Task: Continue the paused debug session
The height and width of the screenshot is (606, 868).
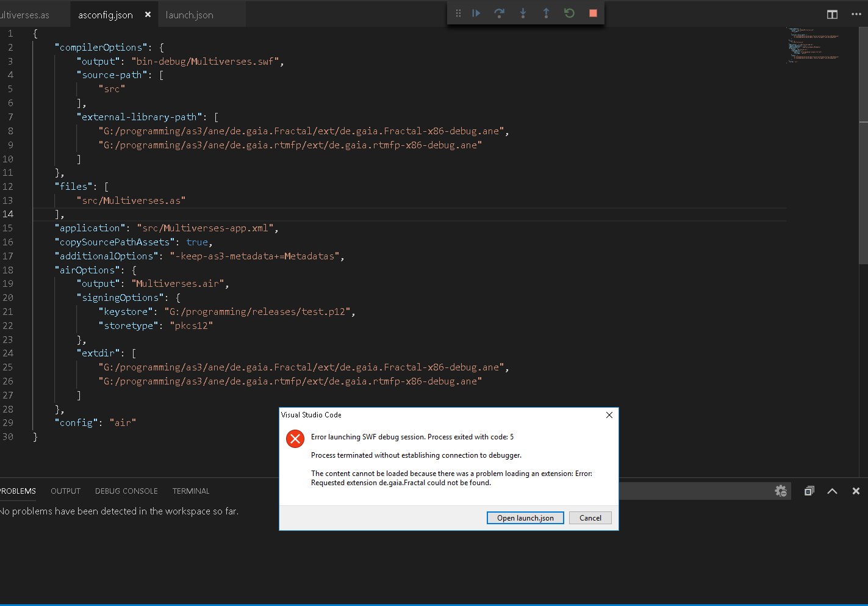Action: [476, 13]
